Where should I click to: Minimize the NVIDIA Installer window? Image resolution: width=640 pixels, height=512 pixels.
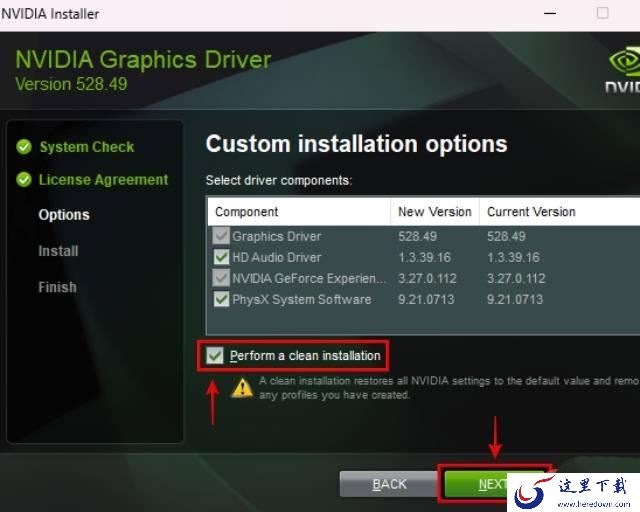tap(550, 13)
